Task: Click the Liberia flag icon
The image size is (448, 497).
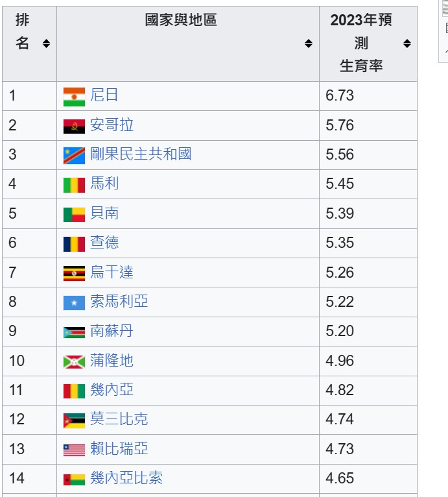Action: 74,450
